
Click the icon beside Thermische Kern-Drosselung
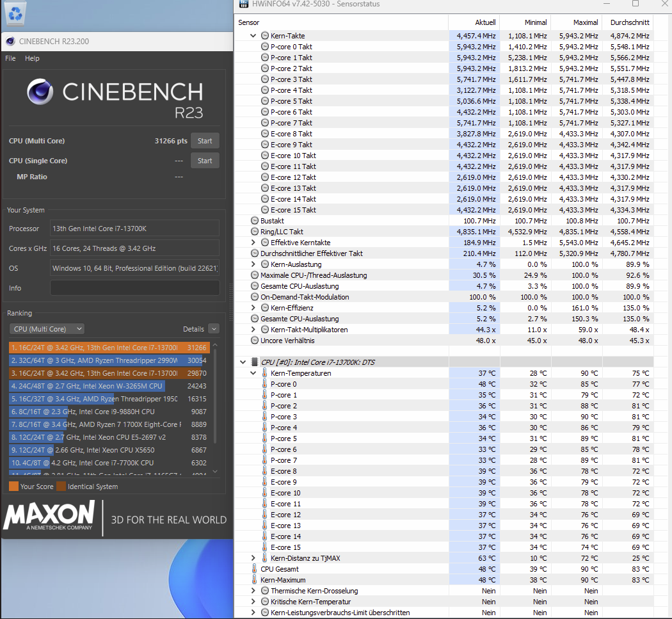coord(265,591)
